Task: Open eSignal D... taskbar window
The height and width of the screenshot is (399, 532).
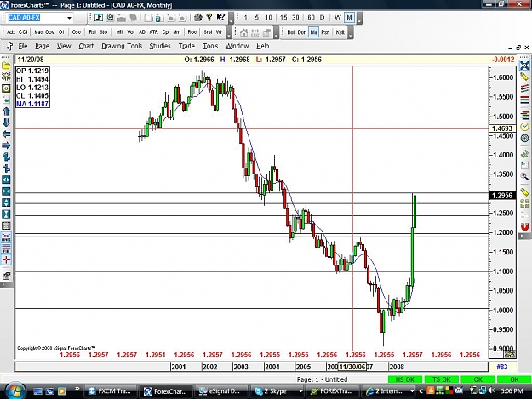Action: (220, 391)
